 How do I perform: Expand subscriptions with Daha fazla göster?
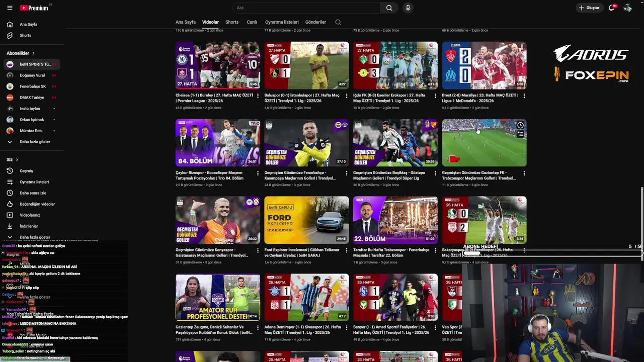click(32, 142)
